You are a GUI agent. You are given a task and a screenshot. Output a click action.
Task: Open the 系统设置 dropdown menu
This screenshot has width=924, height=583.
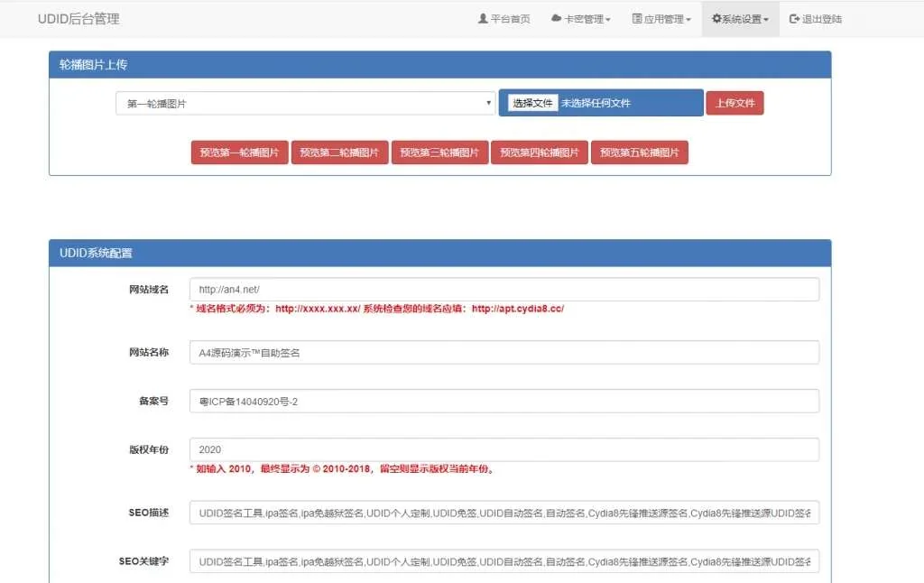[x=740, y=19]
